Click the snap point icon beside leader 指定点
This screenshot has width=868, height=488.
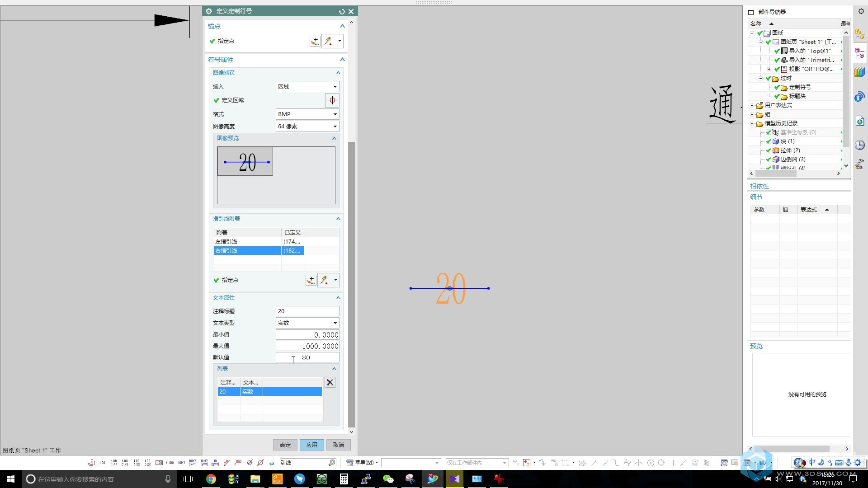point(324,280)
